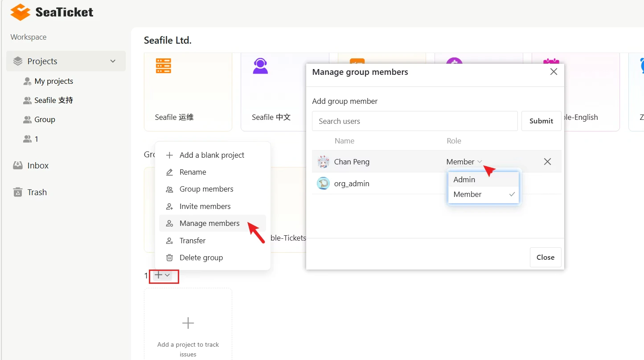Viewport: 644px width, 360px height.
Task: Choose Transfer from the group menu
Action: [x=213, y=241]
